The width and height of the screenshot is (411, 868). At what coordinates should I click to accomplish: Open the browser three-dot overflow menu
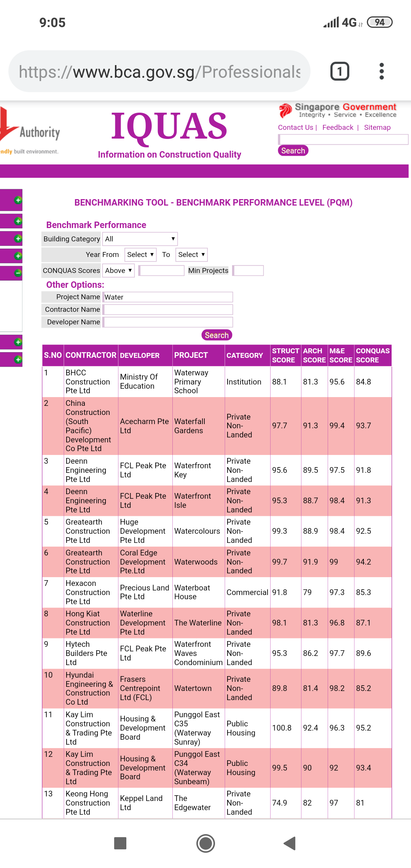click(381, 71)
